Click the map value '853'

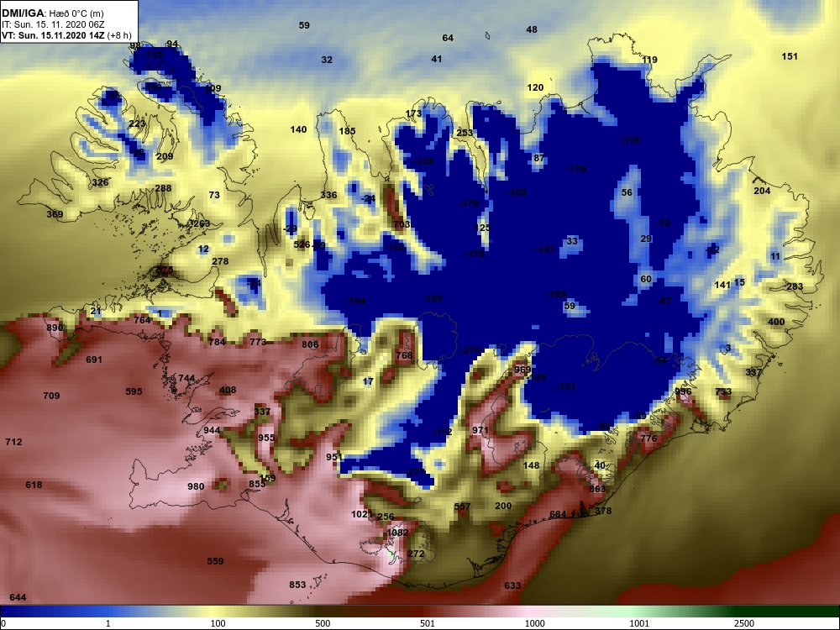(297, 585)
